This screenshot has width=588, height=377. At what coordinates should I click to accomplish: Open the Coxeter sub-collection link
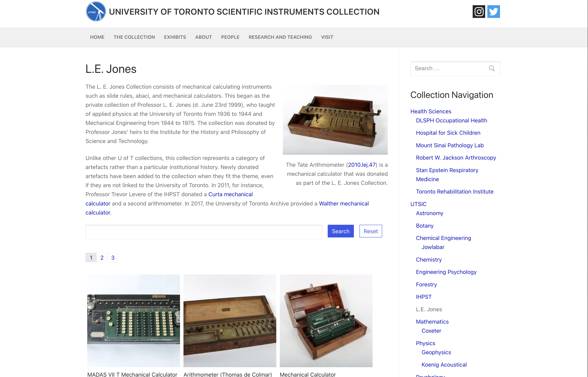pyautogui.click(x=431, y=331)
